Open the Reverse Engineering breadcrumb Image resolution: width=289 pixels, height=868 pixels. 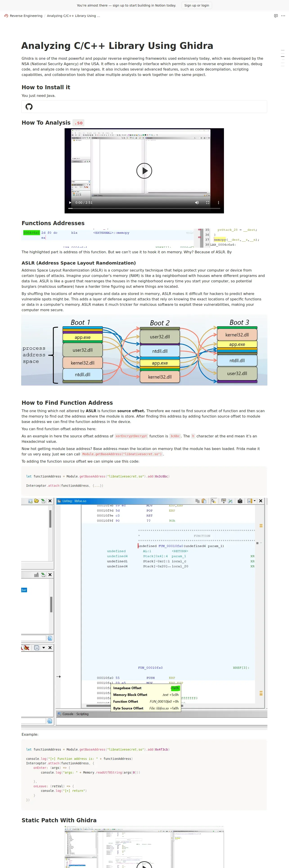tap(23, 16)
